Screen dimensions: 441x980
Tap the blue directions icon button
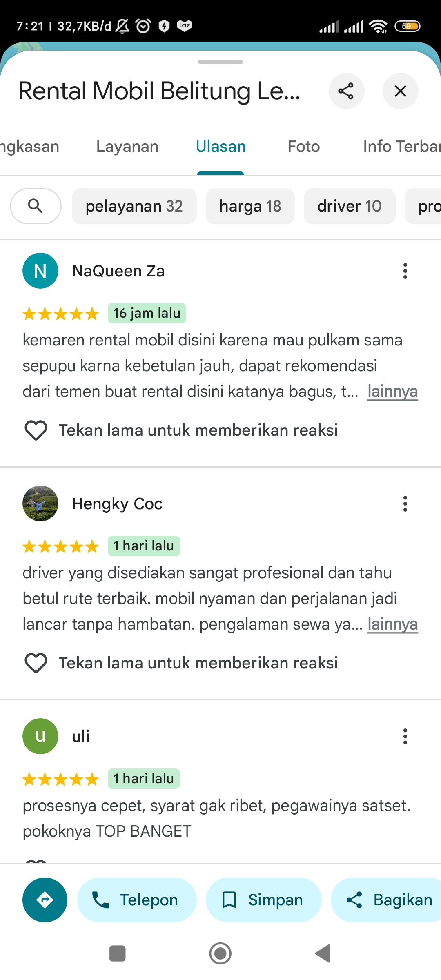pos(45,900)
